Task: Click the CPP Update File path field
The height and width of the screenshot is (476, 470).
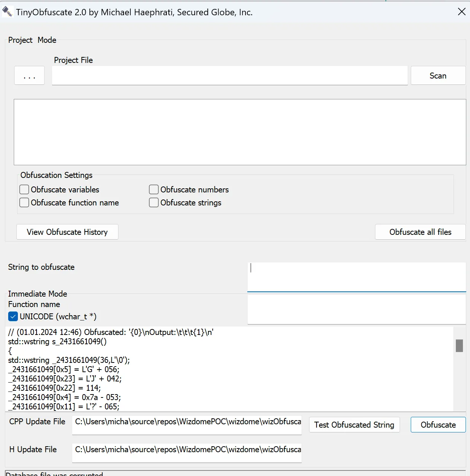Action: 187,425
